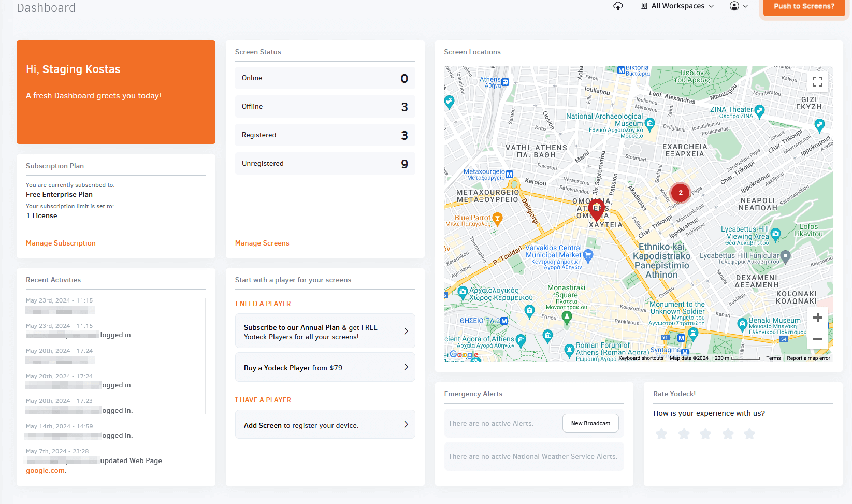Viewport: 852px width, 504px height.
Task: Click the fullscreen icon on the map
Action: (x=818, y=82)
